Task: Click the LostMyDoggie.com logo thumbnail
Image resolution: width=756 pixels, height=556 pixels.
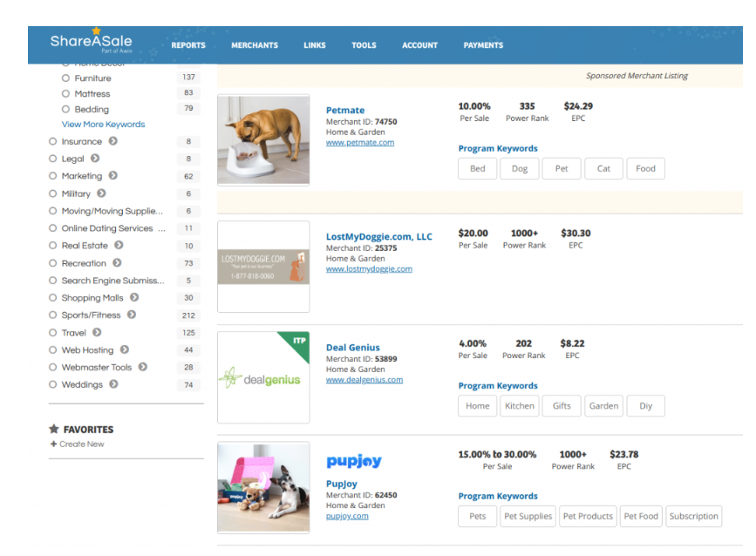Action: pos(263,267)
